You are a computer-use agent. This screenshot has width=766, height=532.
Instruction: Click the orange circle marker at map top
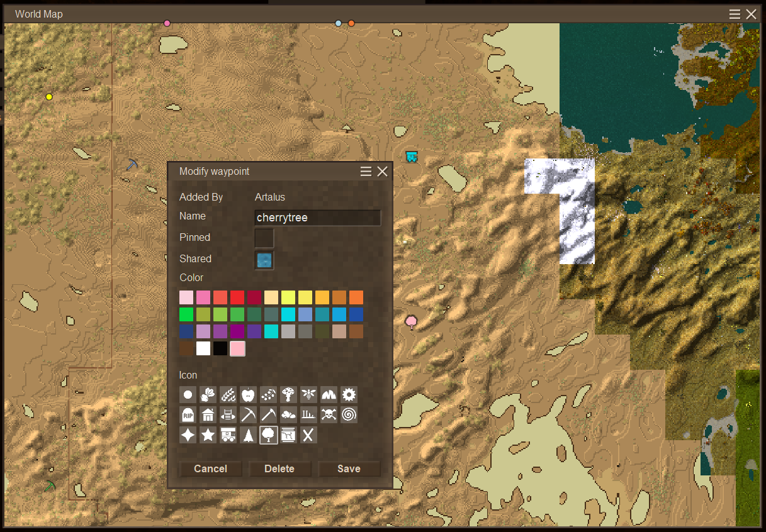coord(351,23)
